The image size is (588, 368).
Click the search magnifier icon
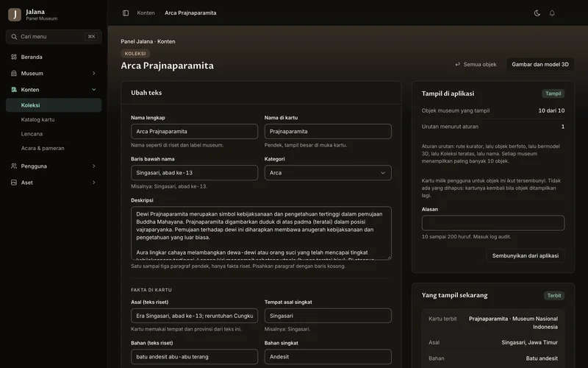click(x=14, y=37)
